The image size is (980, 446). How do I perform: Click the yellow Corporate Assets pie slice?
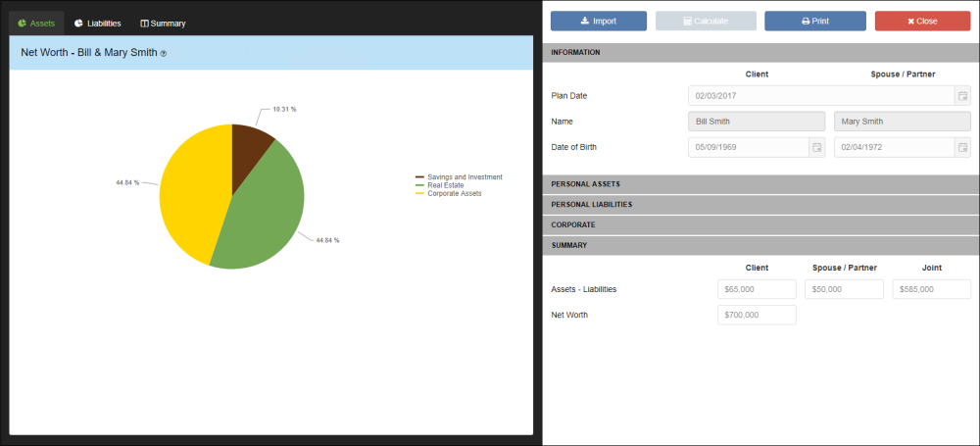(x=194, y=194)
